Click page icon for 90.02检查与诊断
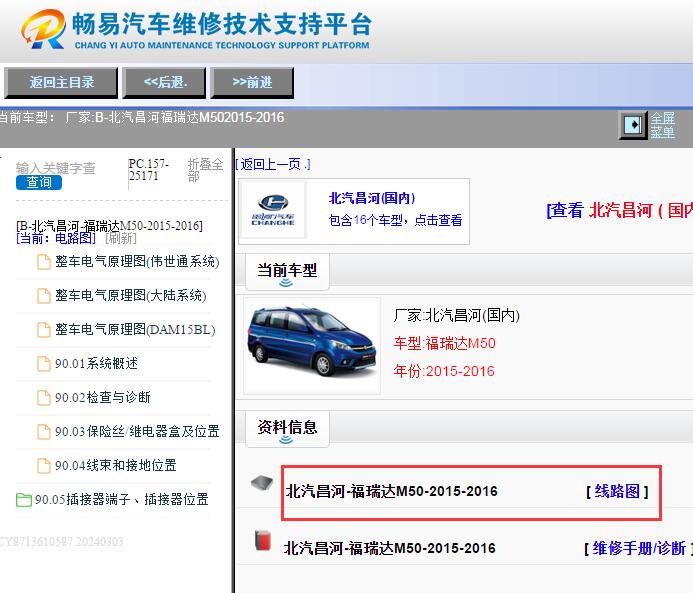Image resolution: width=693 pixels, height=593 pixels. click(44, 398)
